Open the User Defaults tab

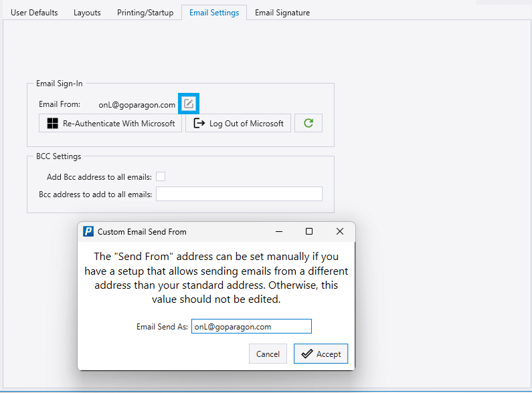point(34,13)
